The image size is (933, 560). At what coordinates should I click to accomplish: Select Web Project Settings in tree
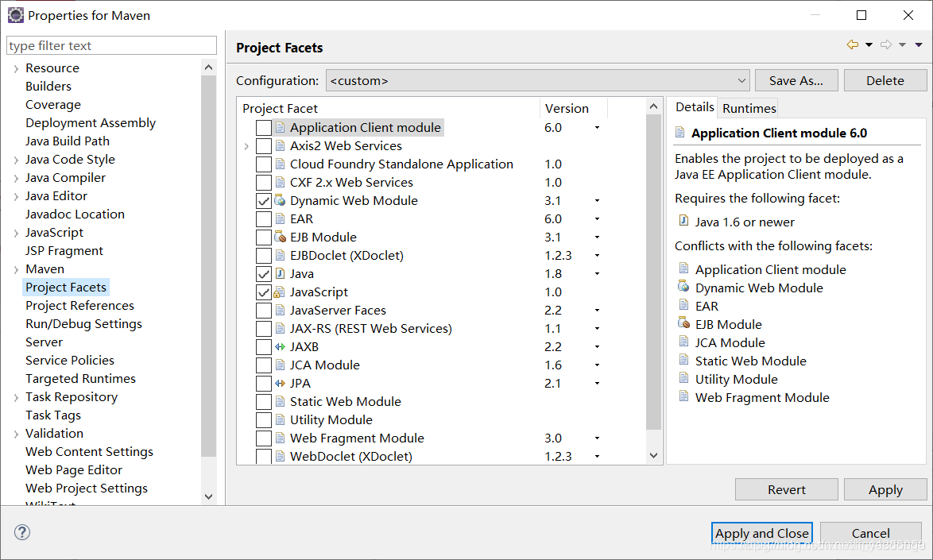pyautogui.click(x=87, y=488)
